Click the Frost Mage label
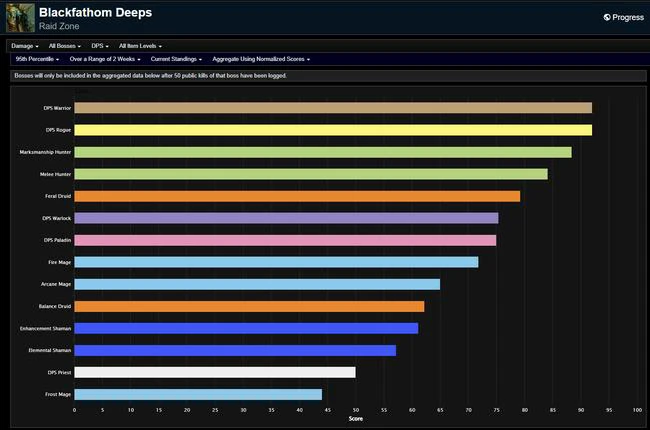 [x=58, y=394]
